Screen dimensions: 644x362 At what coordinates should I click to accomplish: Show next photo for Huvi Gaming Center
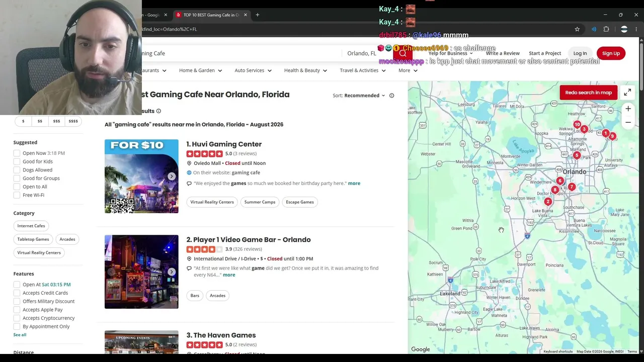click(172, 176)
